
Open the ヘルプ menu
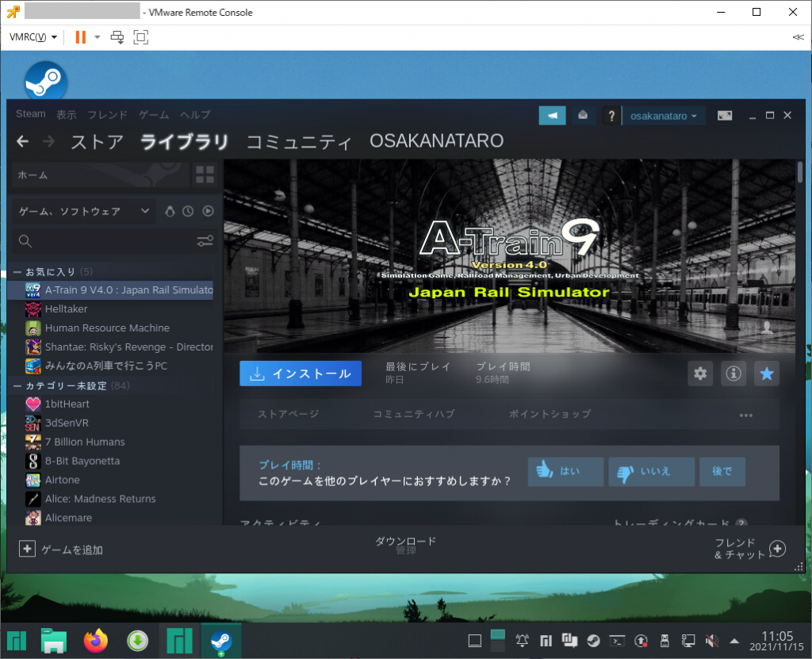[x=195, y=114]
